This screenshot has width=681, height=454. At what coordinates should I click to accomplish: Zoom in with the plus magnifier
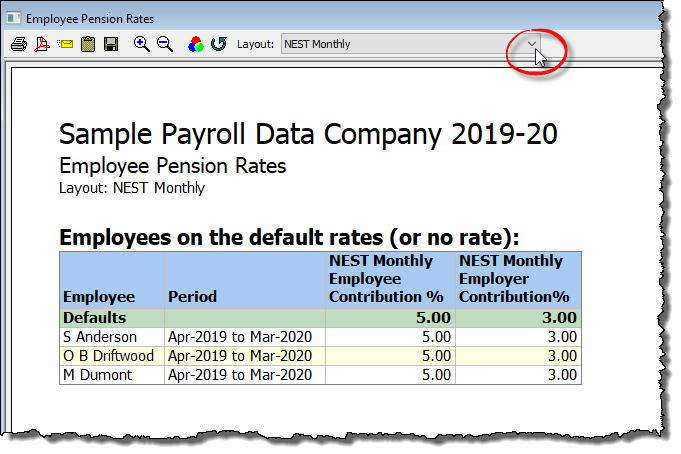click(x=142, y=44)
